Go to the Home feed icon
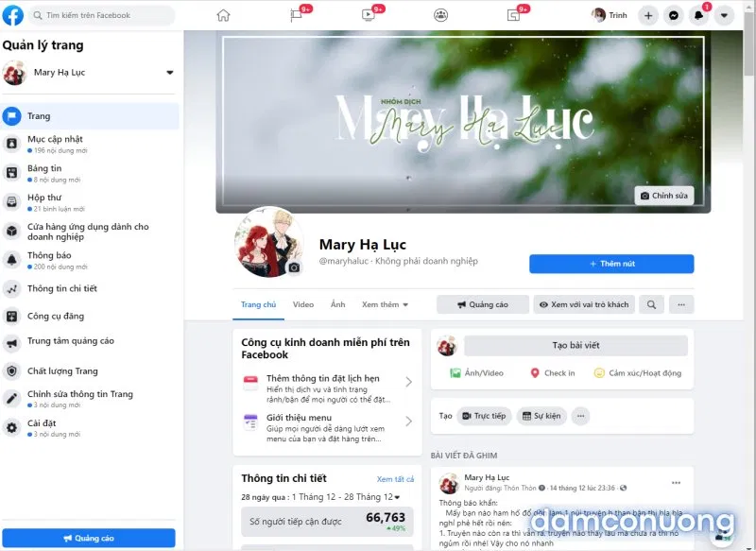The width and height of the screenshot is (756, 551). [x=223, y=15]
